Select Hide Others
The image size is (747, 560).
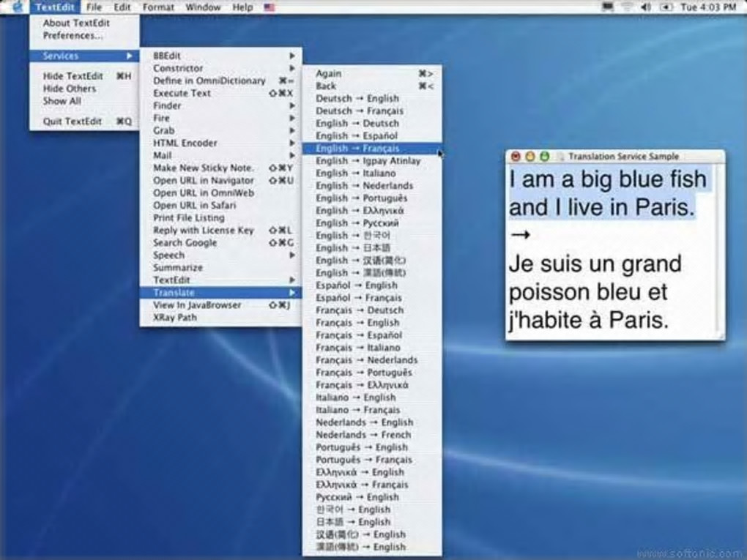click(84, 89)
